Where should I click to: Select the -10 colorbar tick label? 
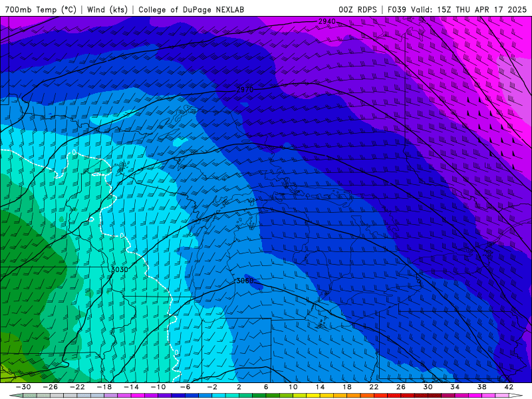point(158,387)
